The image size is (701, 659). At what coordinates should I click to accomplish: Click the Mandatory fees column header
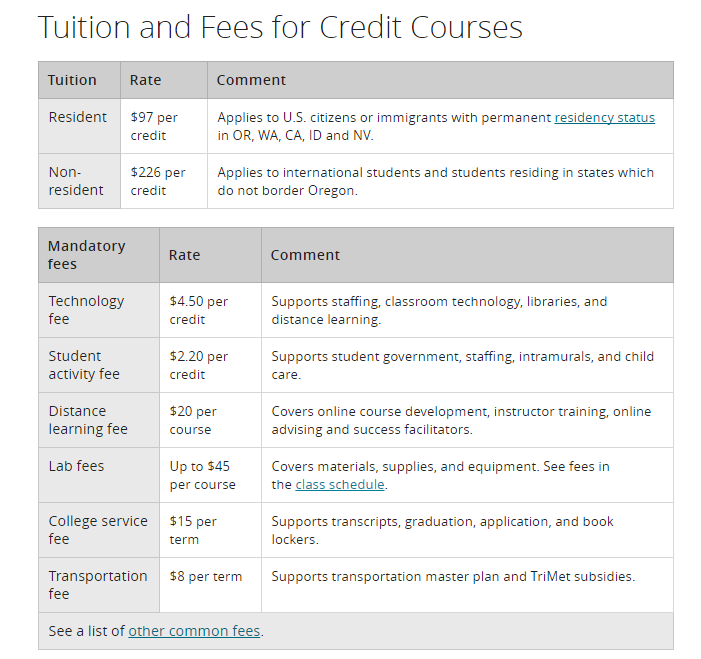coord(86,255)
